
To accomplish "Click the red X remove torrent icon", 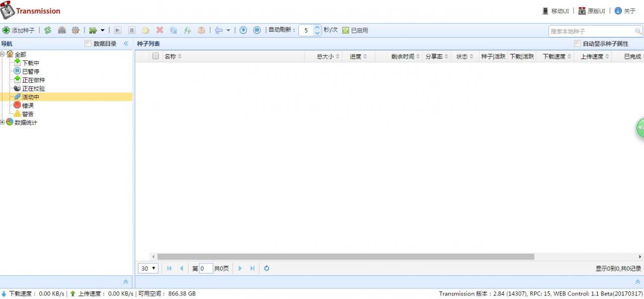I will pyautogui.click(x=159, y=30).
